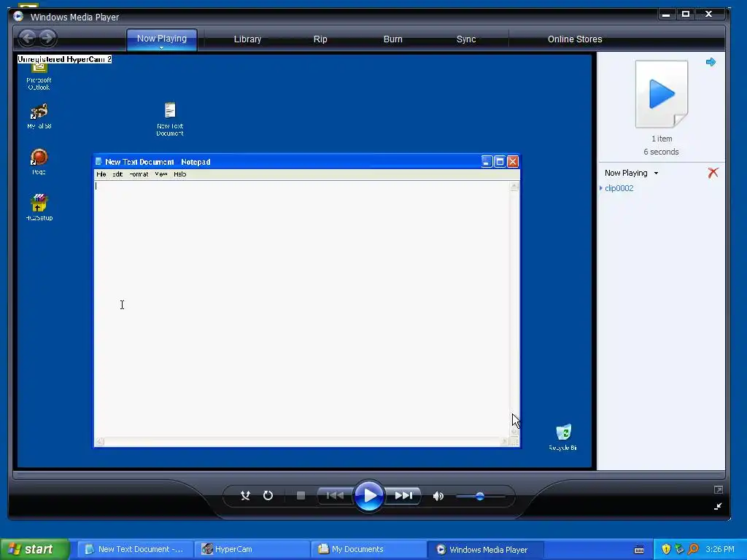Minimize the Windows Media Player window
This screenshot has height=560, width=747.
[666, 15]
